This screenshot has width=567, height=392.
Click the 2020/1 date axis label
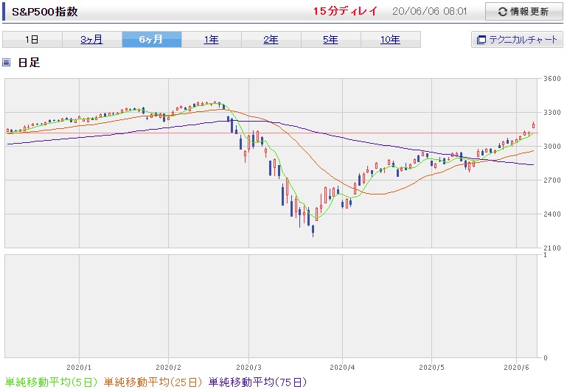pos(79,368)
